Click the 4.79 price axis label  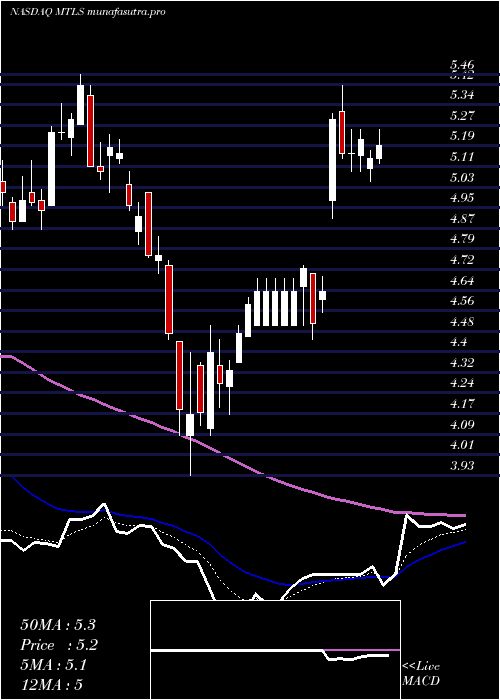point(462,238)
